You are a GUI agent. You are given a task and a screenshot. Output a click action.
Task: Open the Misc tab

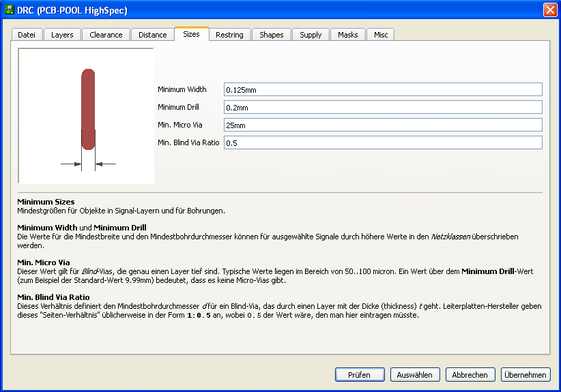tap(381, 35)
